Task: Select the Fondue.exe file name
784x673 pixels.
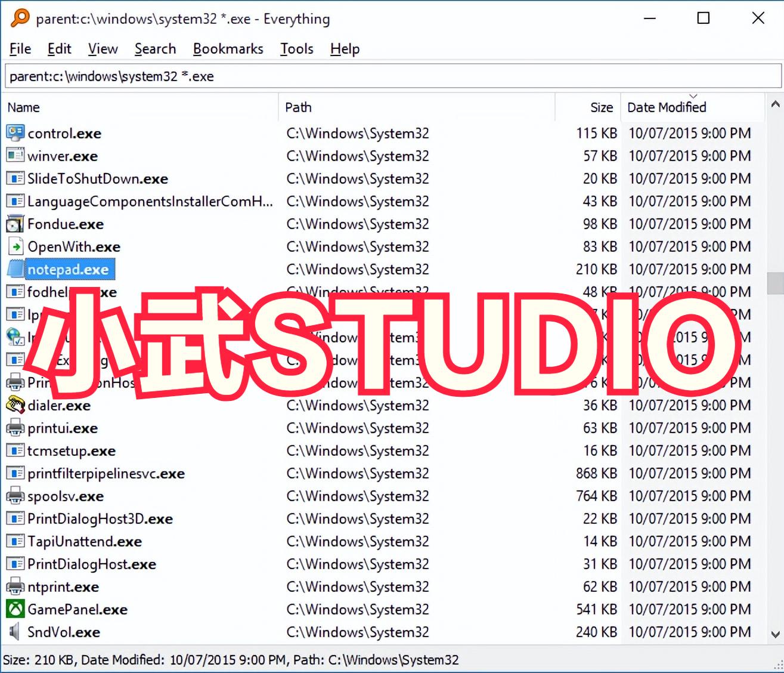Action: click(x=66, y=224)
